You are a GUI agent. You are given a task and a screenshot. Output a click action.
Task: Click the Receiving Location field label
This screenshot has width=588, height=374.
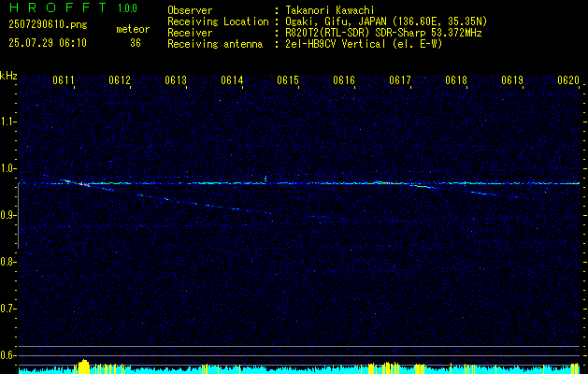218,22
